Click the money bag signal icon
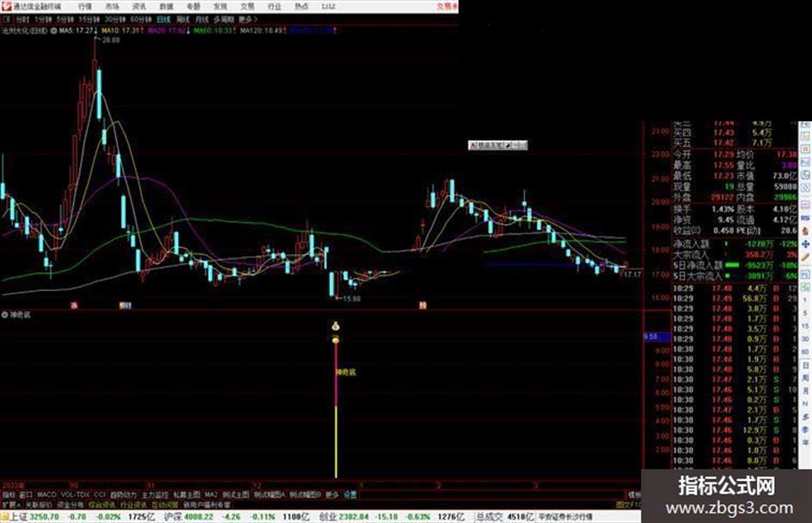This screenshot has height=523, width=812. 336,326
